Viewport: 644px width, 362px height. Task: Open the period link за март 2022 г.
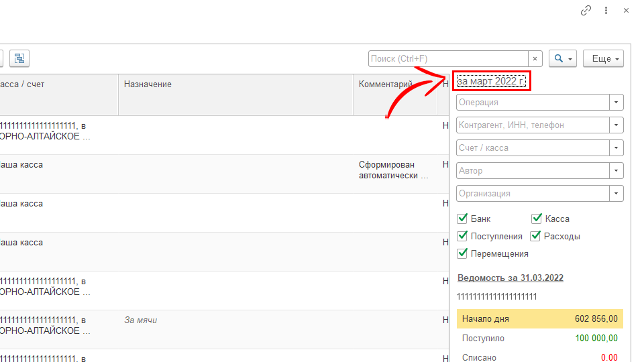click(x=490, y=81)
